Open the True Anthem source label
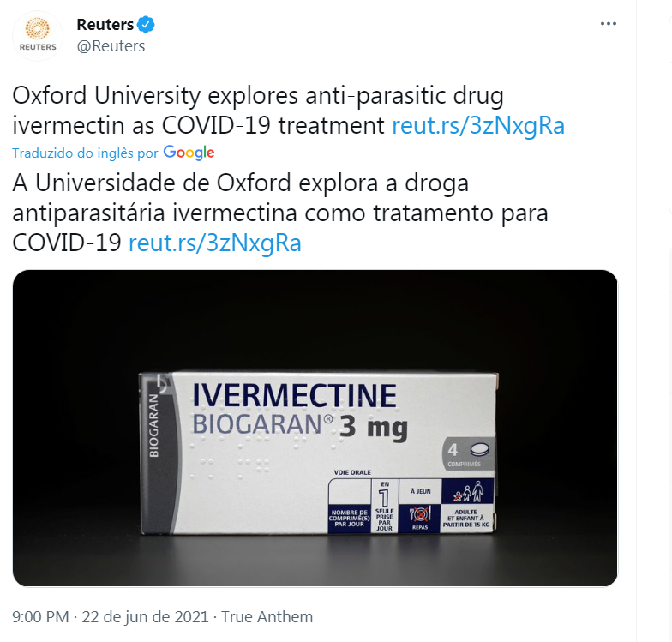The height and width of the screenshot is (642, 672). 267,617
